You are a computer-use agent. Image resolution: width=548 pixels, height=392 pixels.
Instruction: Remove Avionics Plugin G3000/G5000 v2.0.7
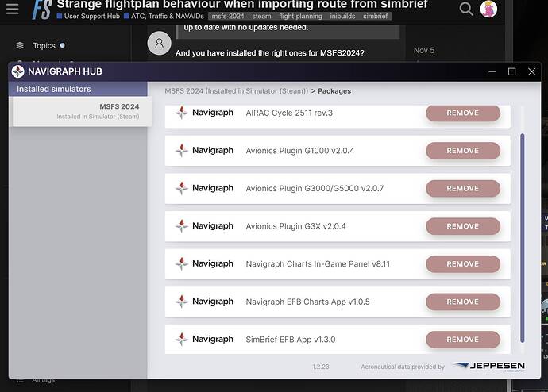pyautogui.click(x=463, y=188)
